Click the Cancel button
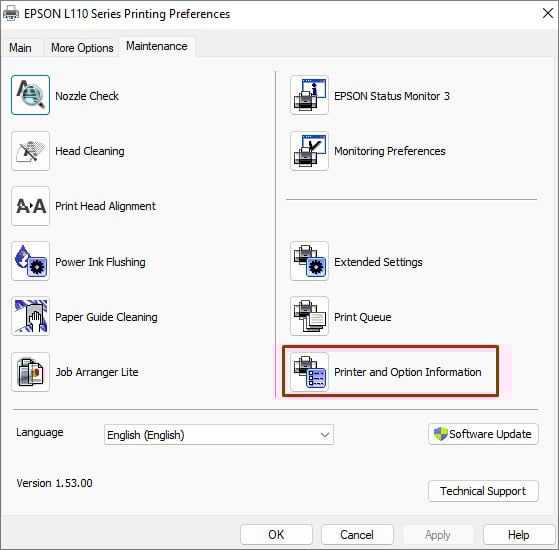The width and height of the screenshot is (559, 550). 357,534
